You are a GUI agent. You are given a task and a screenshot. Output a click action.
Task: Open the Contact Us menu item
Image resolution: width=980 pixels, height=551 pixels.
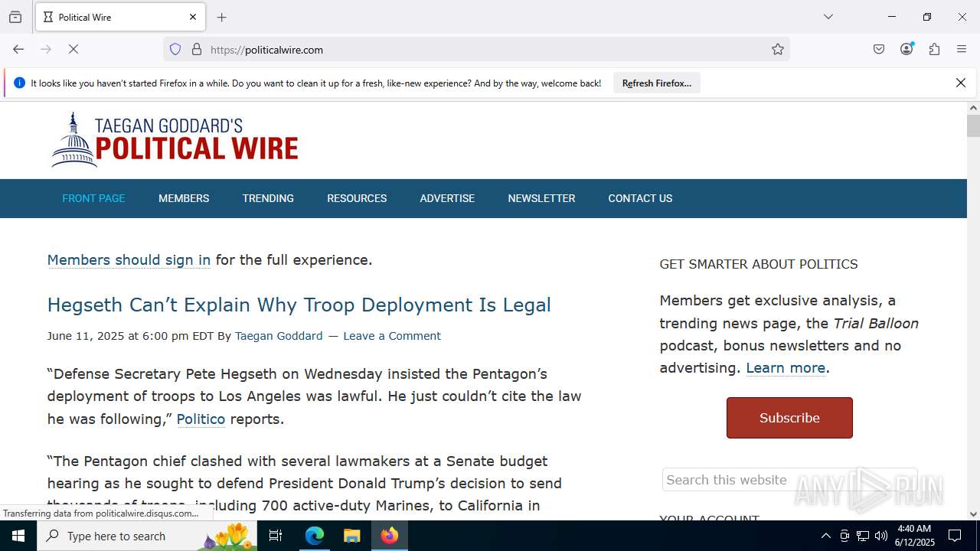pos(640,198)
